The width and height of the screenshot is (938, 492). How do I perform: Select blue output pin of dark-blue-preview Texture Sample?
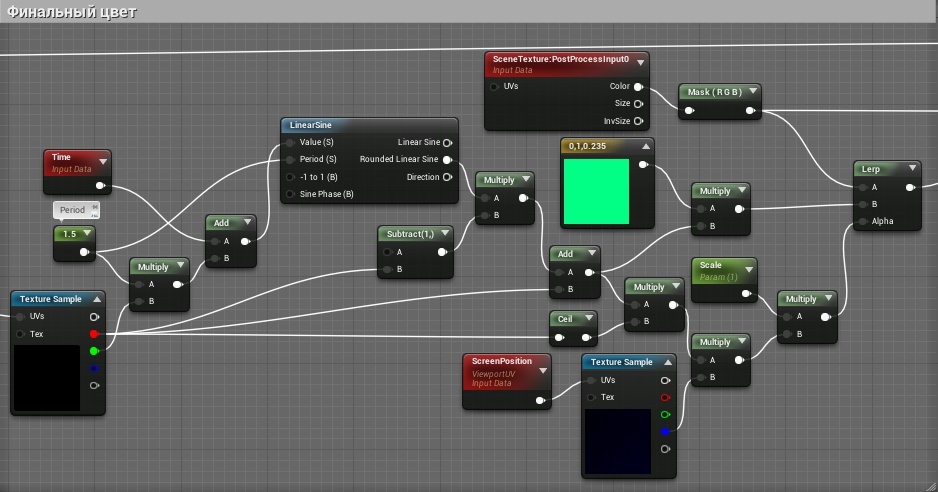click(x=665, y=432)
